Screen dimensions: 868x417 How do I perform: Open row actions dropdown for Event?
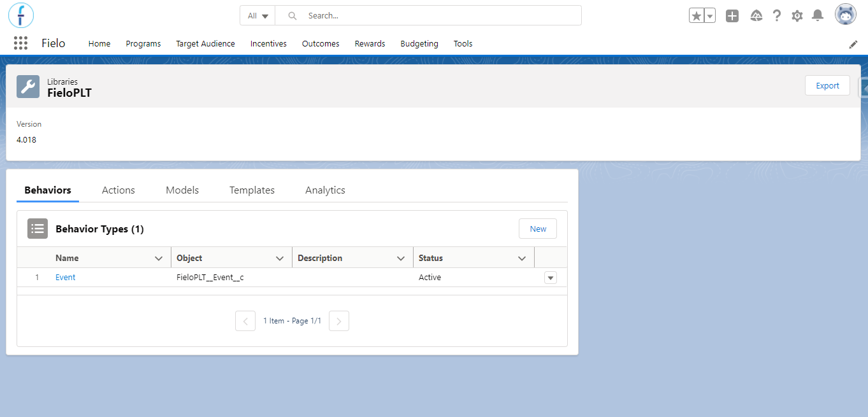(x=551, y=278)
